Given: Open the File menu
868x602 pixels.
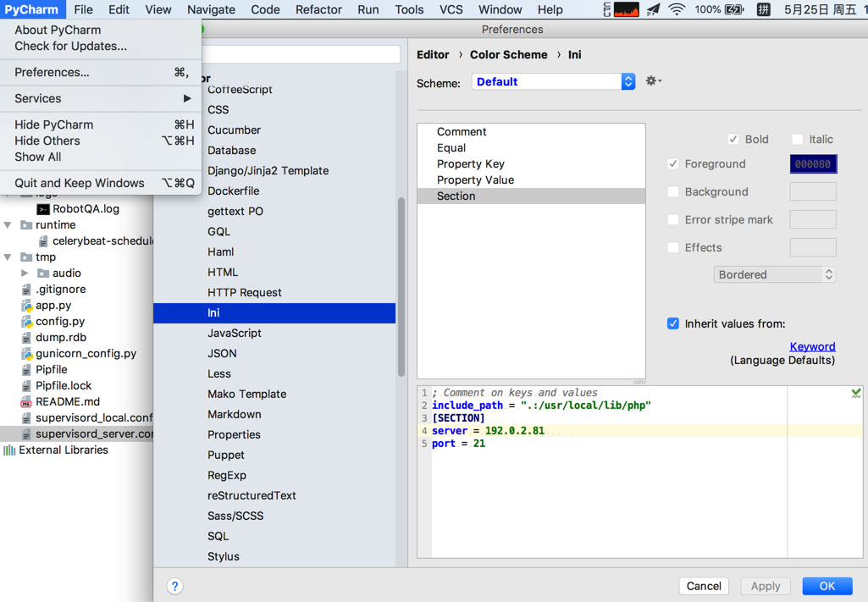Looking at the screenshot, I should (x=84, y=9).
